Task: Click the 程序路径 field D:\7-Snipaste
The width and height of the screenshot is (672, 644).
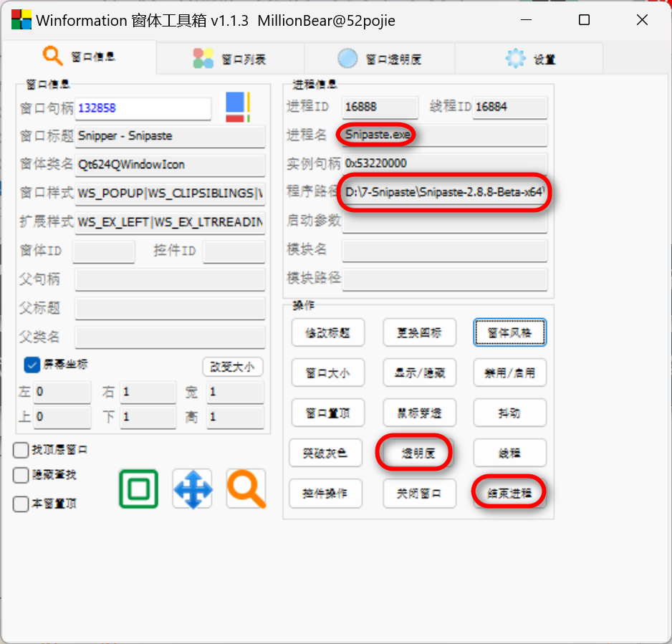Action: click(x=444, y=193)
